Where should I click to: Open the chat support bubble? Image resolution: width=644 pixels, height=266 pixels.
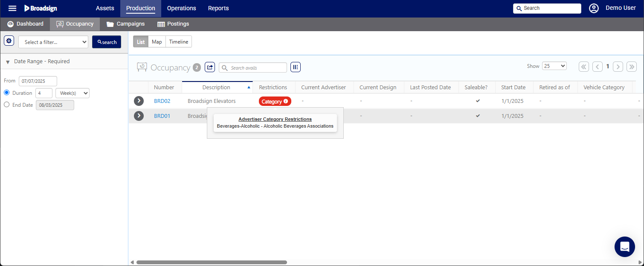pos(625,247)
